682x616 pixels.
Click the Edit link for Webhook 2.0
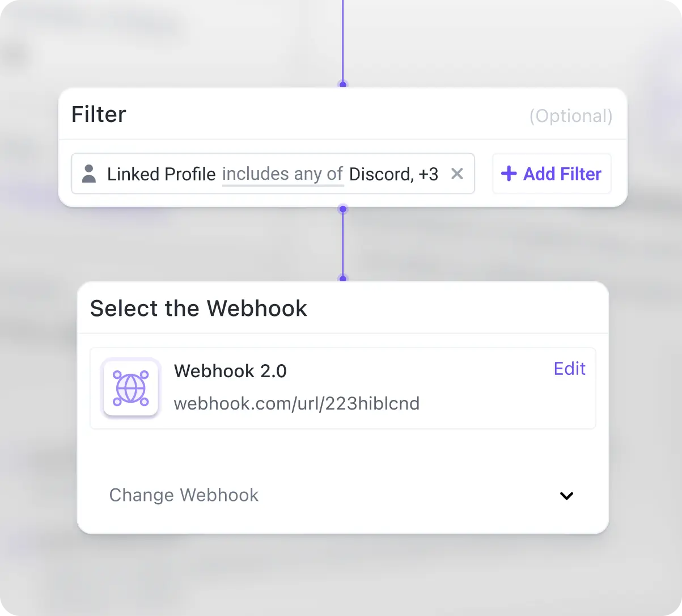coord(570,369)
